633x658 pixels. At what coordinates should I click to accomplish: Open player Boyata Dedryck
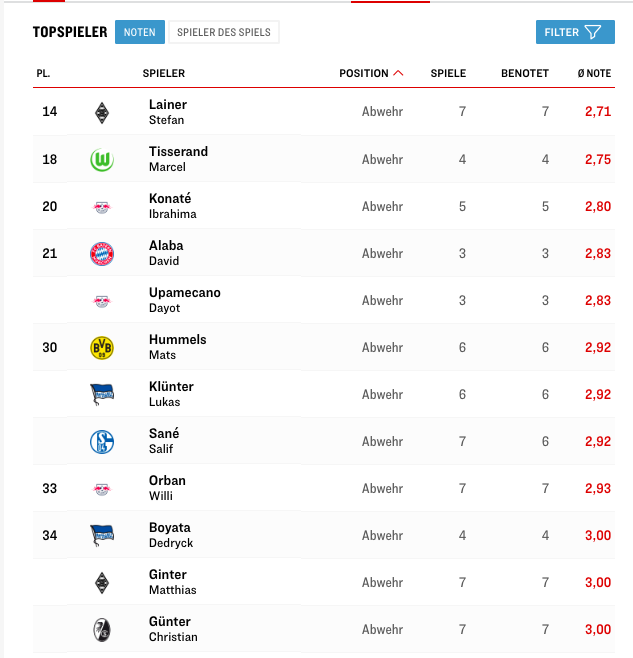[171, 535]
